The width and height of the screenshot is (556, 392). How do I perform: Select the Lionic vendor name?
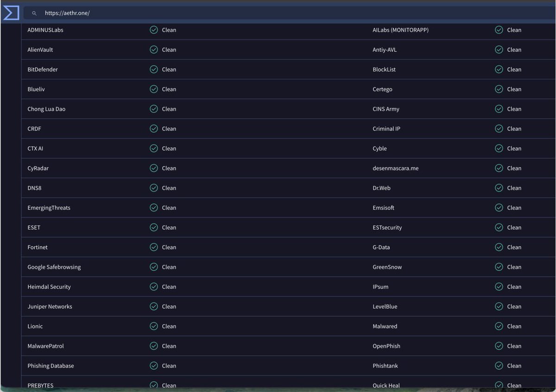[x=35, y=326]
